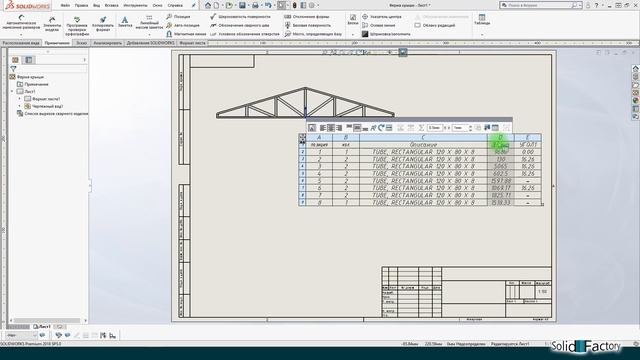Screen dimensions: 640x360
Task: Click the Home icon in quick access toolbar
Action: pyautogui.click(x=208, y=5)
